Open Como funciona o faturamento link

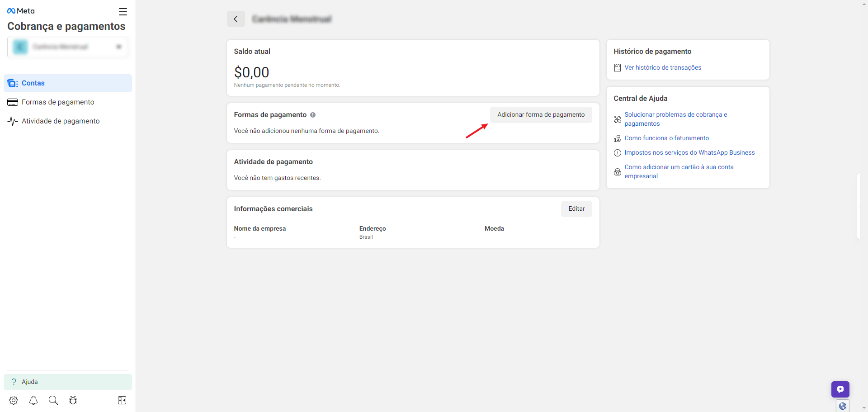(x=666, y=138)
